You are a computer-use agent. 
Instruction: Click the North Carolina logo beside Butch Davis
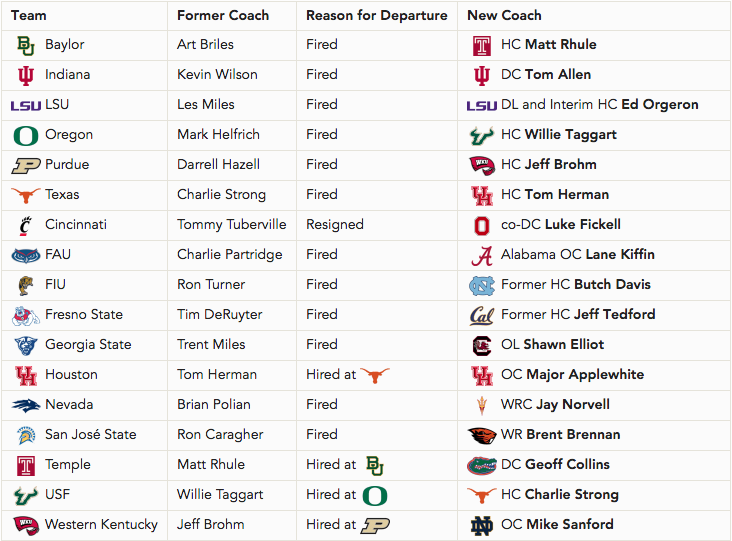[482, 286]
